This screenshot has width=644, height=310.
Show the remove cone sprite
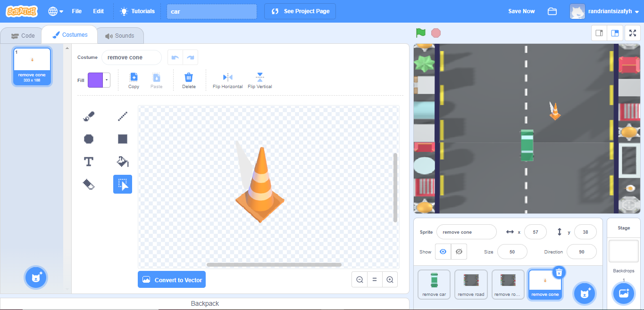pyautogui.click(x=443, y=251)
